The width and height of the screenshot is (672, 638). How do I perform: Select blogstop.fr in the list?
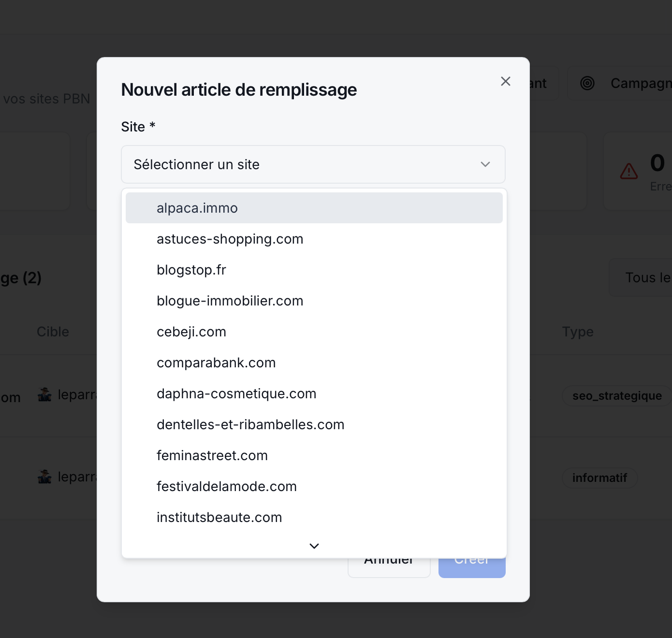pyautogui.click(x=191, y=270)
